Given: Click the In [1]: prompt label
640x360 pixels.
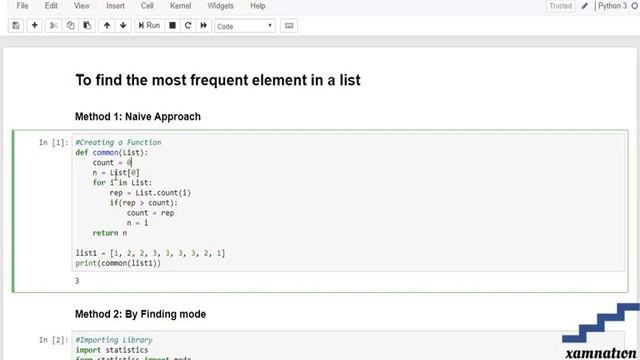Looking at the screenshot, I should point(54,142).
